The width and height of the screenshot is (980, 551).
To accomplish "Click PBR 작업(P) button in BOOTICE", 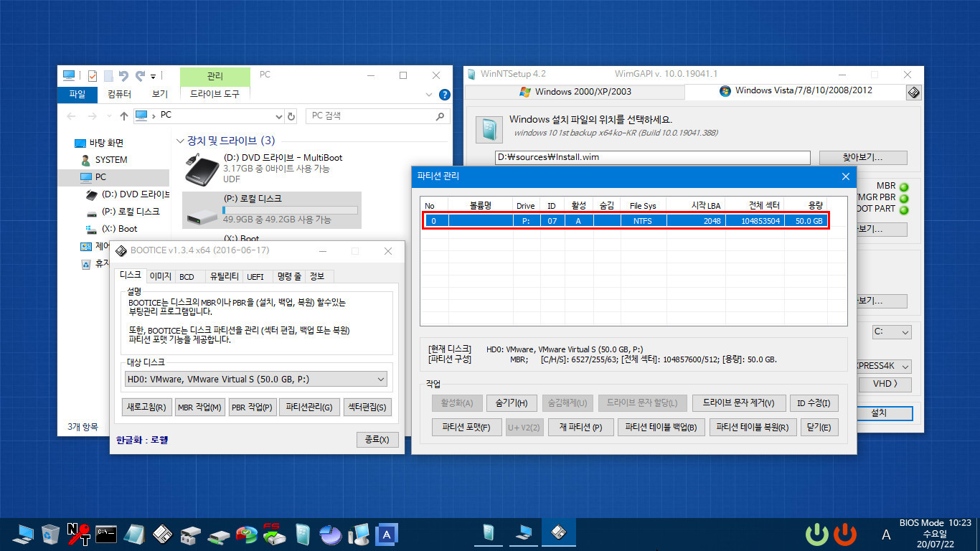I will pyautogui.click(x=252, y=408).
